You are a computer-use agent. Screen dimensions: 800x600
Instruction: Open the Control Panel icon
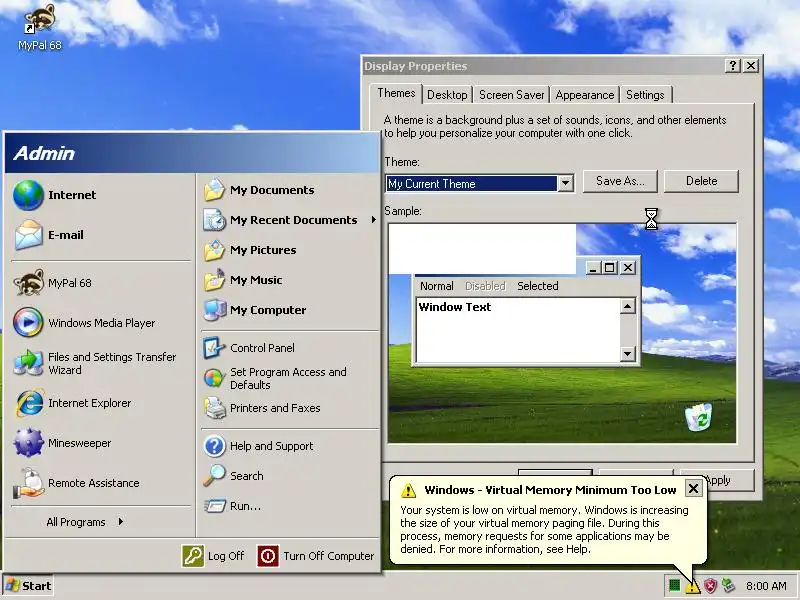(x=214, y=347)
